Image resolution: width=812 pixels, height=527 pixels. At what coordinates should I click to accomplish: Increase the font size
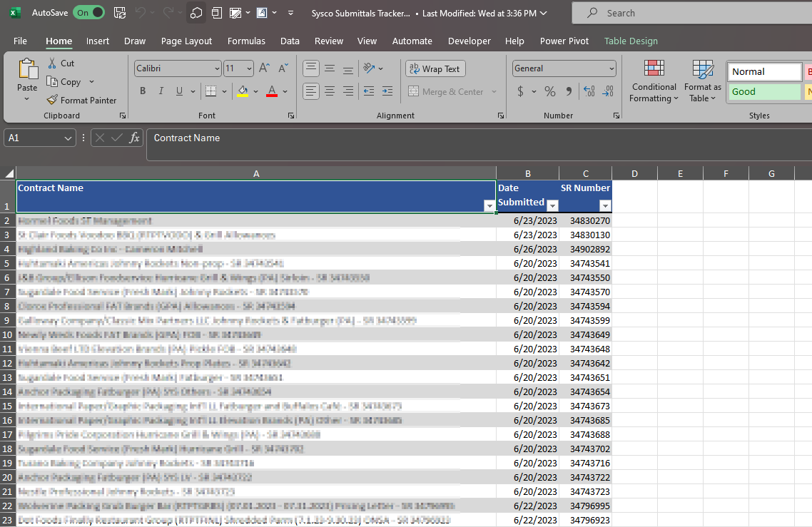(264, 68)
